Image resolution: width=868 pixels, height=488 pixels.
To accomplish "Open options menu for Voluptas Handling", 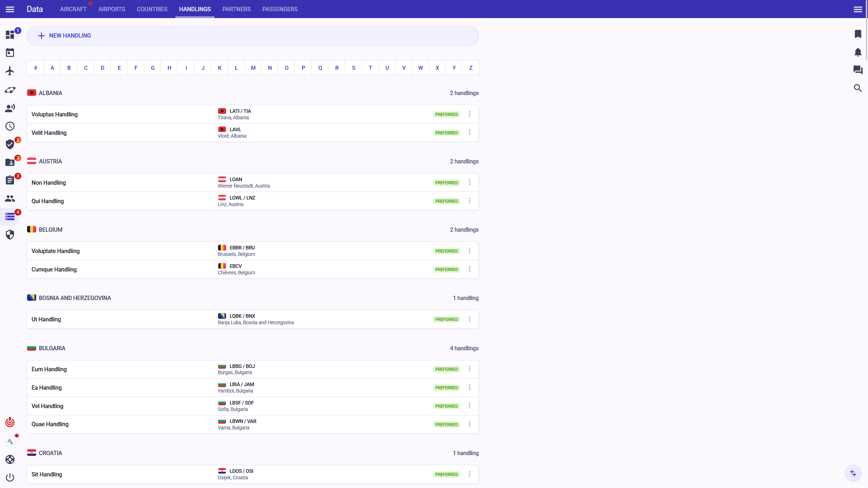I will click(x=469, y=114).
